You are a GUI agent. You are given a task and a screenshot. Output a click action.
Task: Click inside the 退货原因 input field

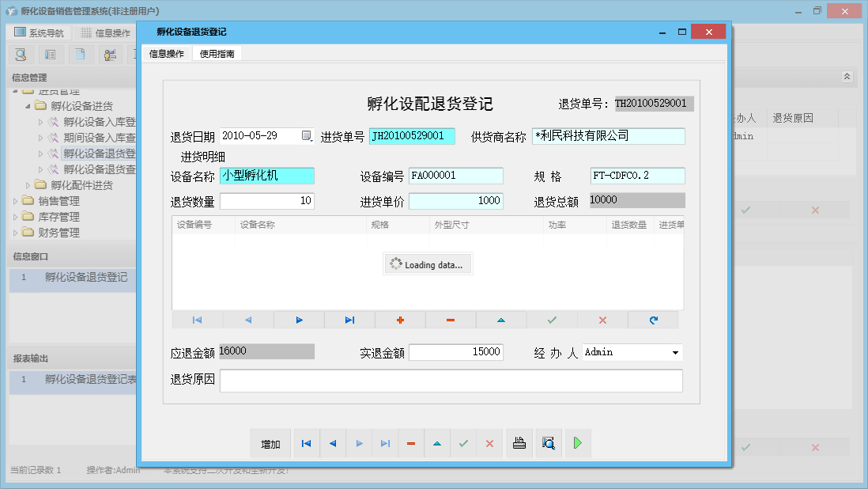pyautogui.click(x=451, y=381)
